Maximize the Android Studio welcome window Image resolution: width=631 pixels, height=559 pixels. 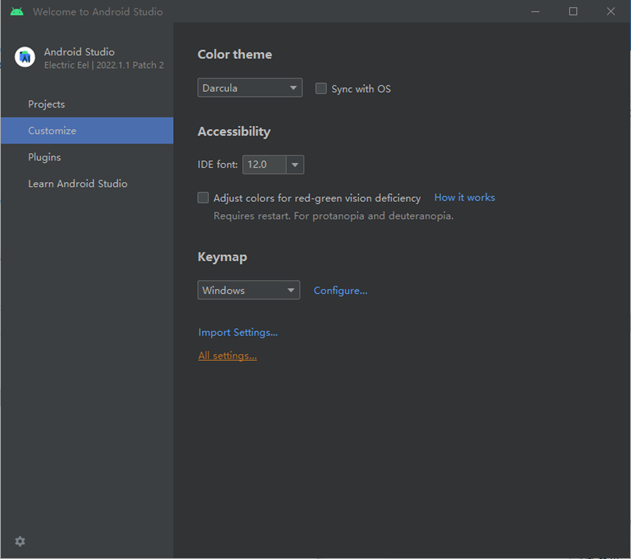click(573, 12)
